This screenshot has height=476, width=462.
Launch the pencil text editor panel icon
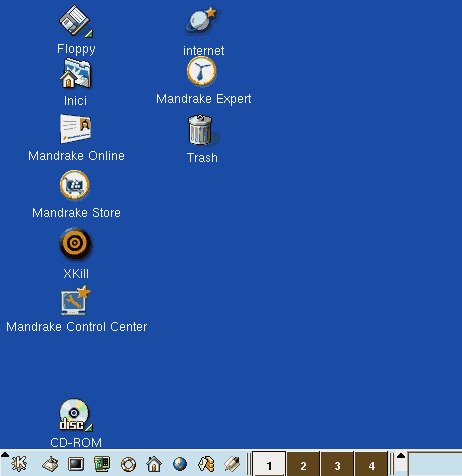click(232, 464)
